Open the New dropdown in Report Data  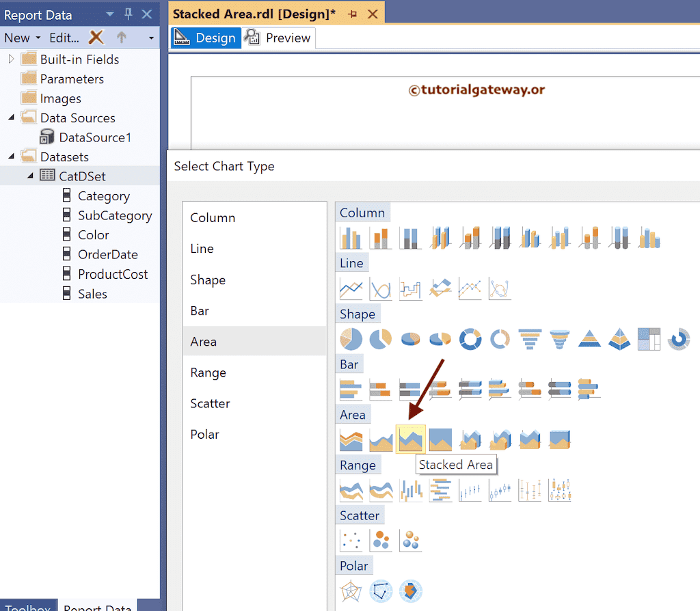pyautogui.click(x=23, y=38)
